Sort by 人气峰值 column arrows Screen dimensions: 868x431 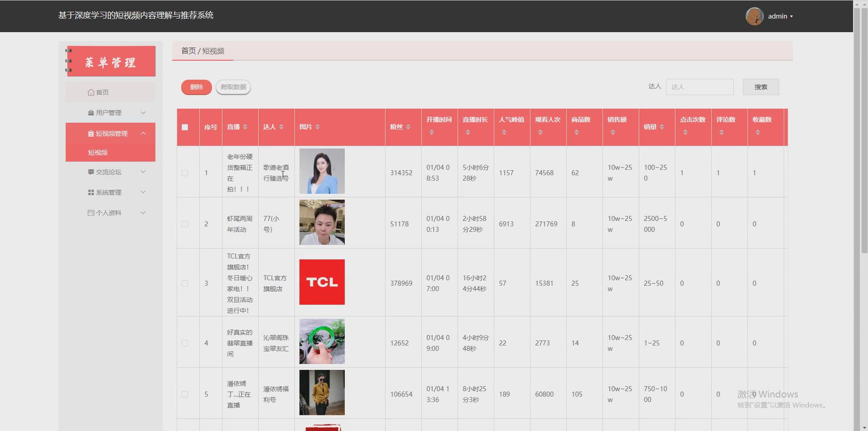(504, 133)
